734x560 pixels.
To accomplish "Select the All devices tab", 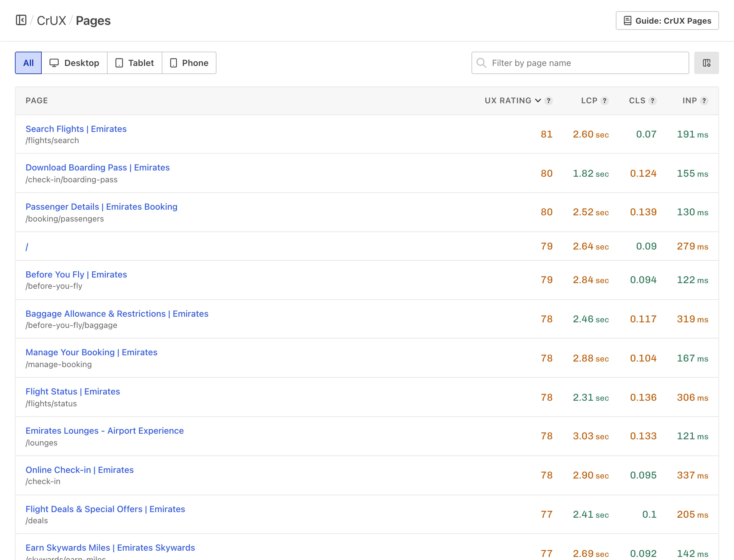I will (x=28, y=63).
